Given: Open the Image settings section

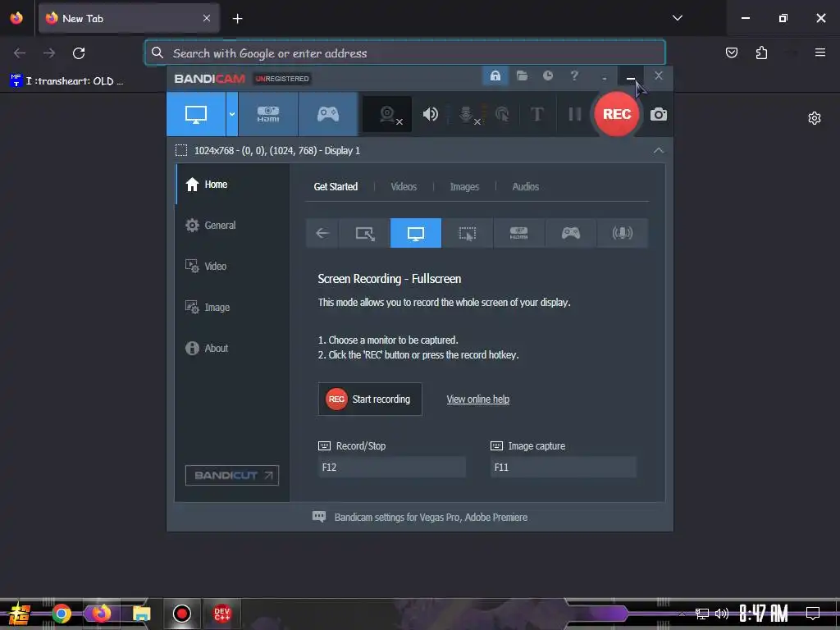Looking at the screenshot, I should click(232, 307).
